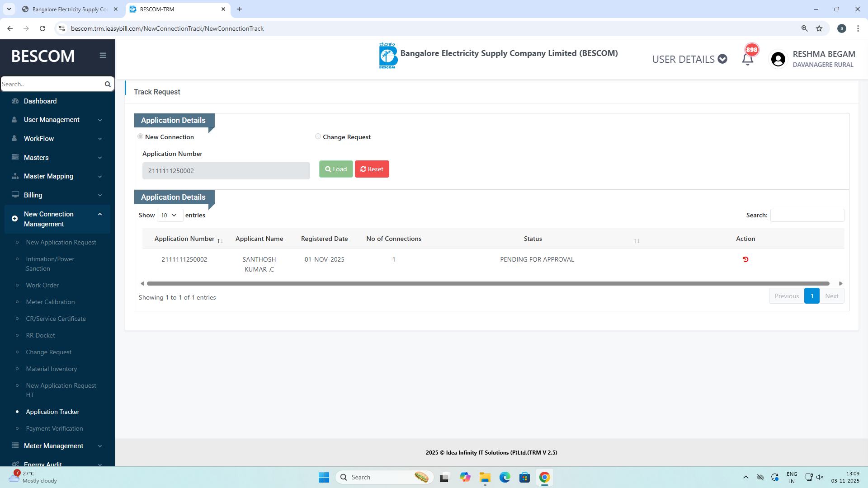Click the red history icon in Action column
The width and height of the screenshot is (868, 488).
click(745, 259)
